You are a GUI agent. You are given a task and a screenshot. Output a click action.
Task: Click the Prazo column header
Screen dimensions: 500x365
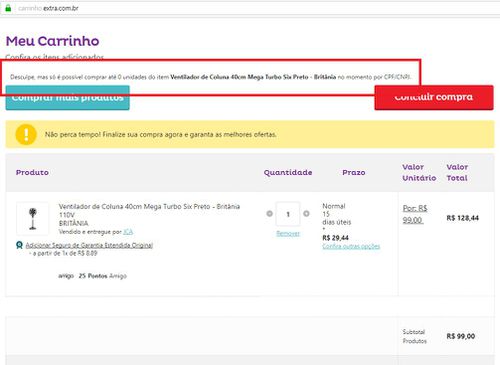[x=354, y=172]
